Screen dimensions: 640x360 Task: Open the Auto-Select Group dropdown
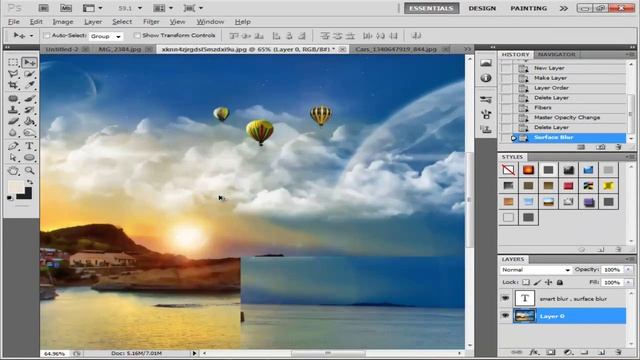[x=106, y=36]
